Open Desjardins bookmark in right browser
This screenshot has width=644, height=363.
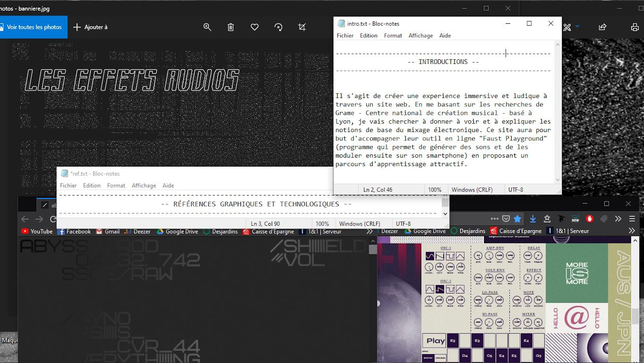[468, 231]
